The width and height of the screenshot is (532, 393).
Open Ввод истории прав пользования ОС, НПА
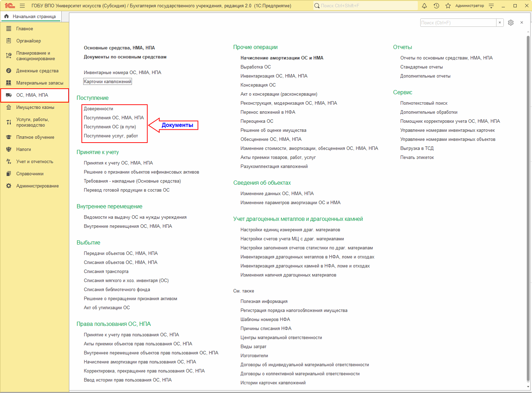[128, 380]
